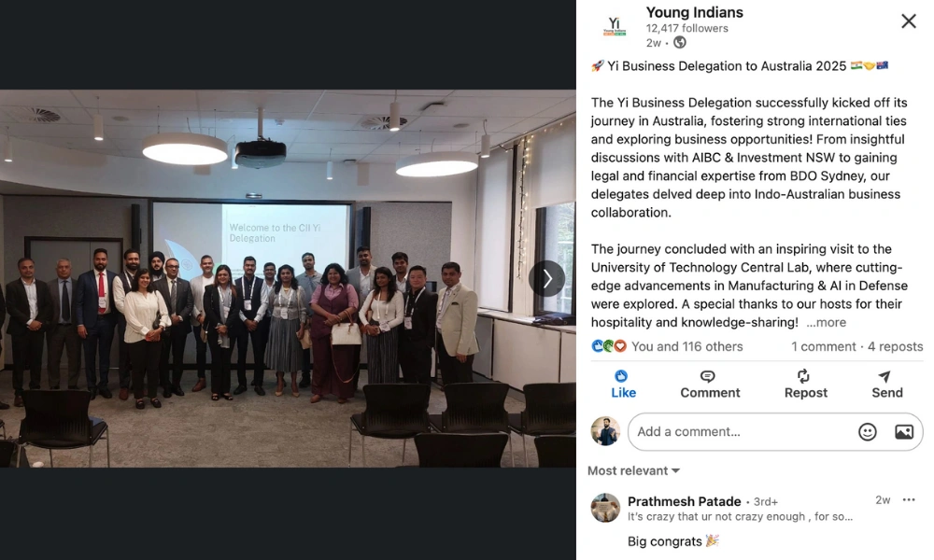Click the Comment button

(x=710, y=385)
